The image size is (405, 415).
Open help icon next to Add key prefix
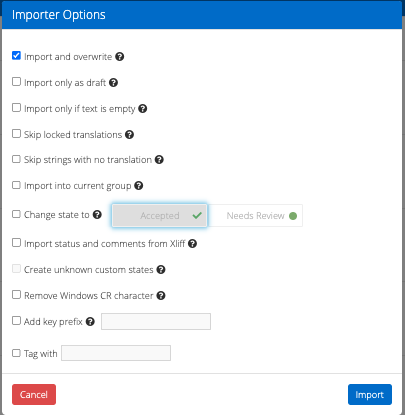90,321
